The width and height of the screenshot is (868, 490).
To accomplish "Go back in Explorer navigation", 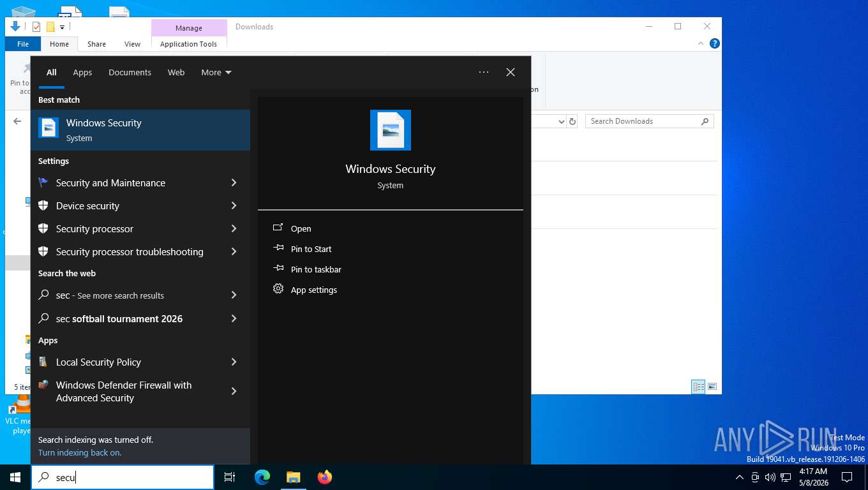I will tap(17, 121).
